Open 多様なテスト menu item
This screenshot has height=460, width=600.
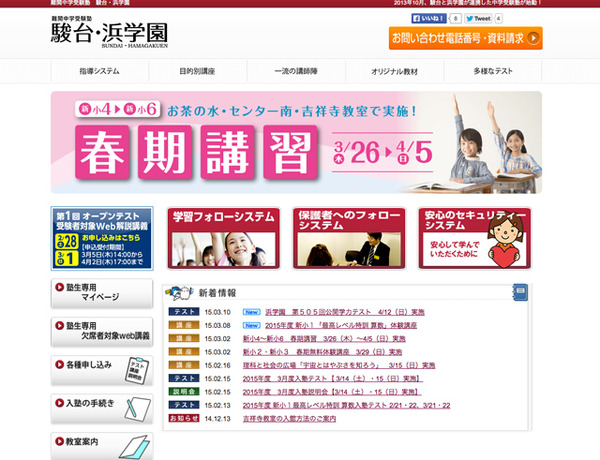click(x=493, y=71)
